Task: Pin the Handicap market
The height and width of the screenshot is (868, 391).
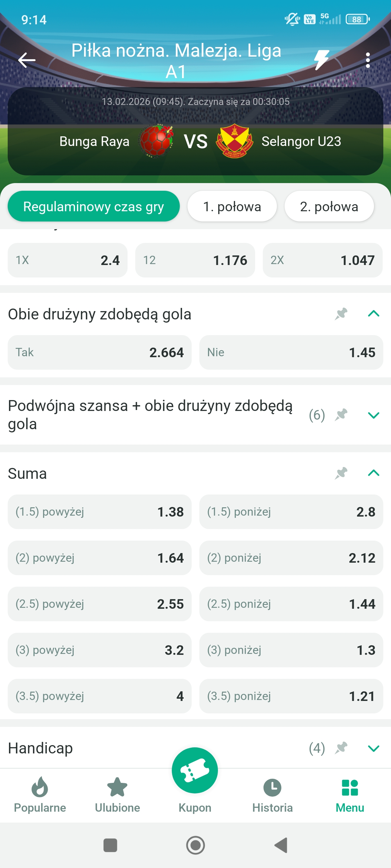Action: coord(341,748)
